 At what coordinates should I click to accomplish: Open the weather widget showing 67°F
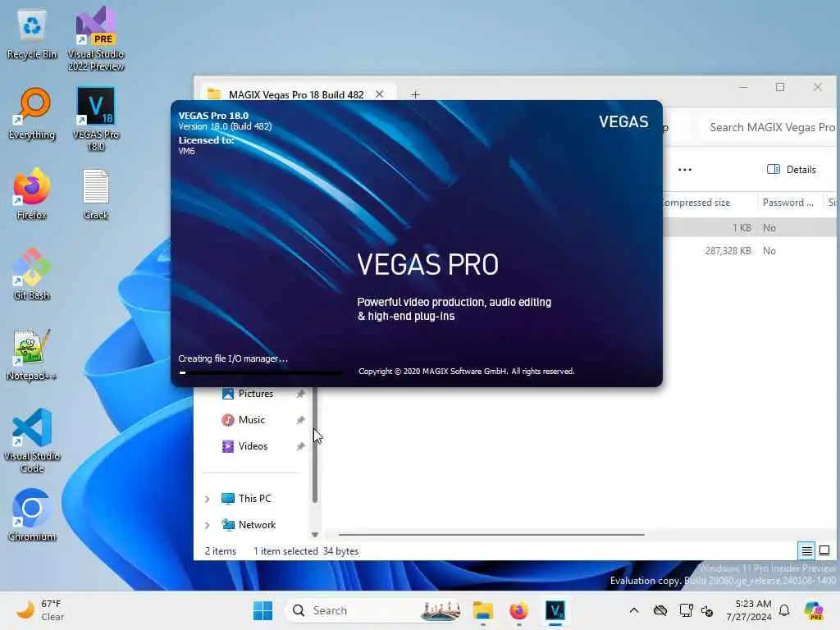click(x=40, y=610)
